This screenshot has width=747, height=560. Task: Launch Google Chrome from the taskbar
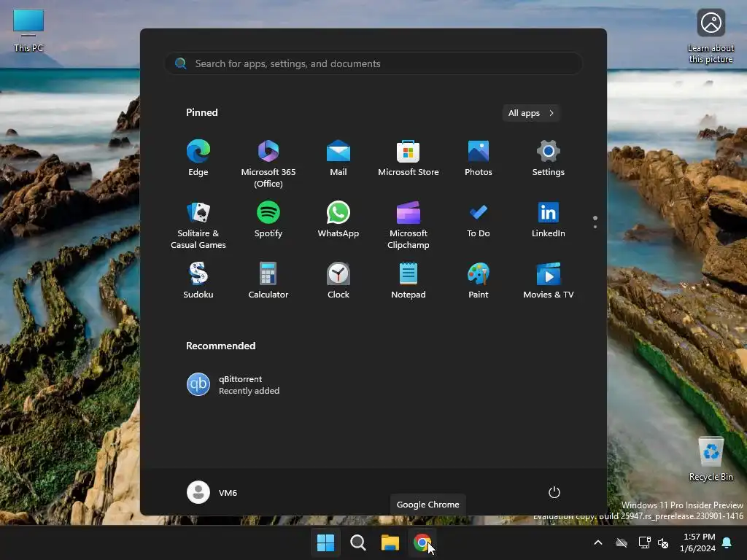pos(422,542)
